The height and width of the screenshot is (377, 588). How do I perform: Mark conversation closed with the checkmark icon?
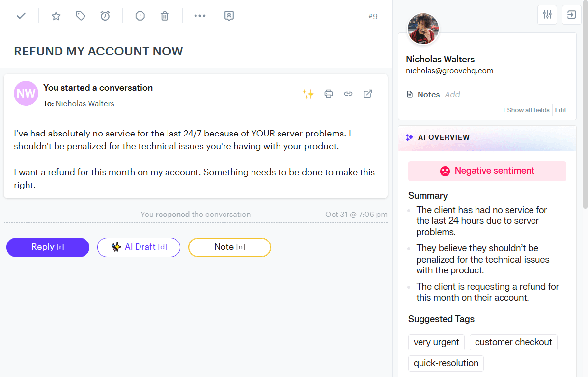21,16
